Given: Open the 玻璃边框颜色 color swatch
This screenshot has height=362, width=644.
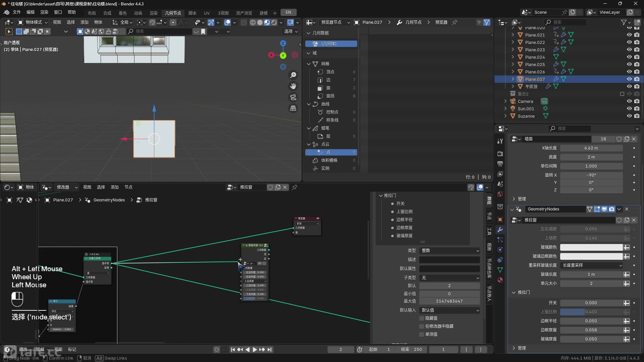Looking at the screenshot, I should (x=591, y=256).
